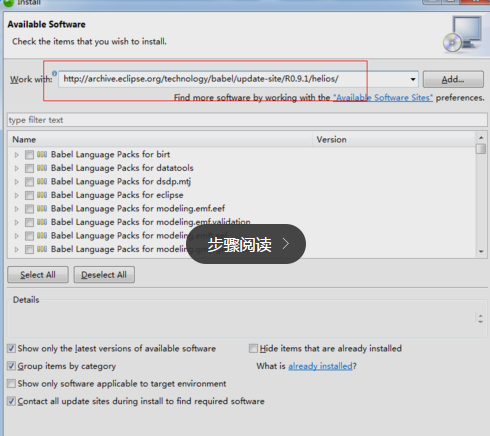This screenshot has width=490, height=436.
Task: Click the category icon for eclipse language packs
Action: coord(42,195)
